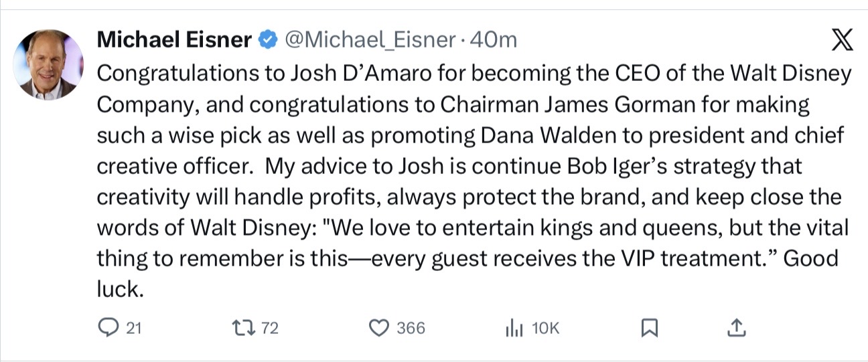Repost the tweet using the retweet icon
The image size is (868, 362).
point(240,327)
